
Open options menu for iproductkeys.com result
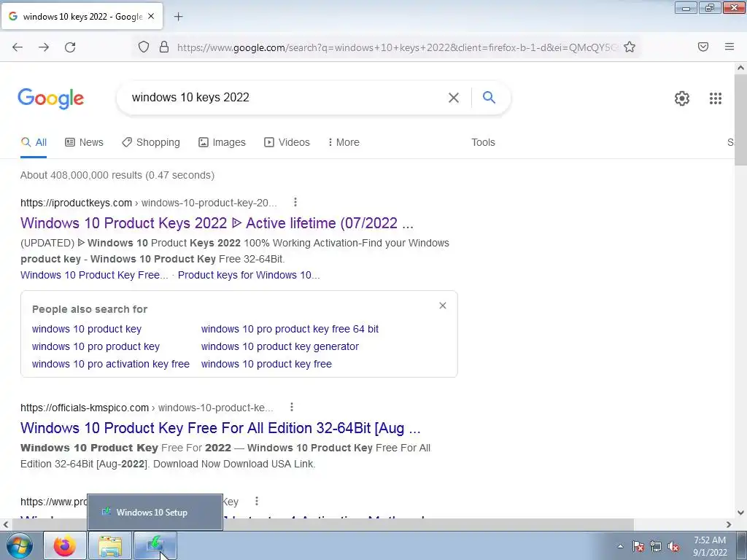pos(295,203)
